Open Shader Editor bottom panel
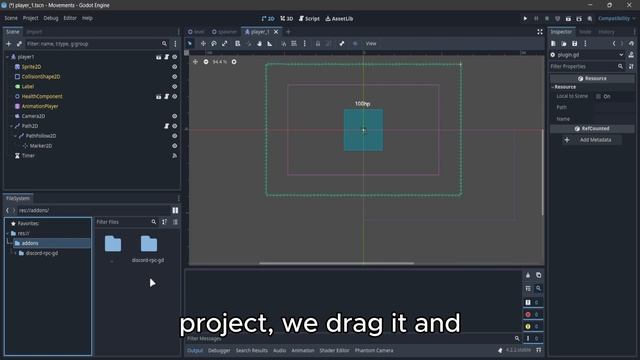Image resolution: width=640 pixels, height=360 pixels. click(334, 350)
